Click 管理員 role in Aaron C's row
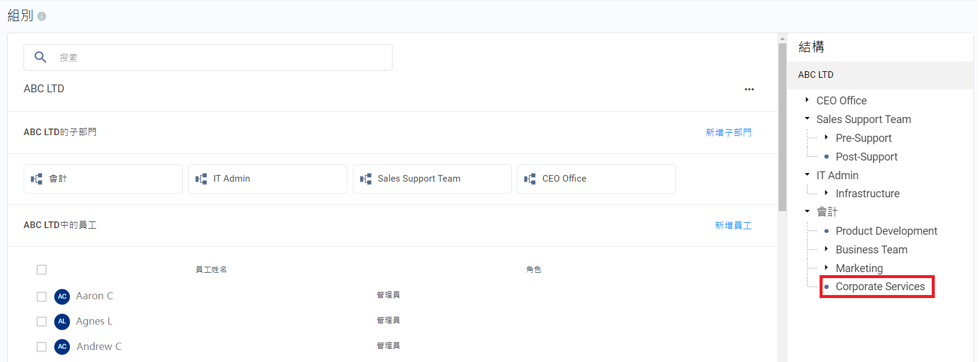The height and width of the screenshot is (362, 980). click(x=388, y=295)
